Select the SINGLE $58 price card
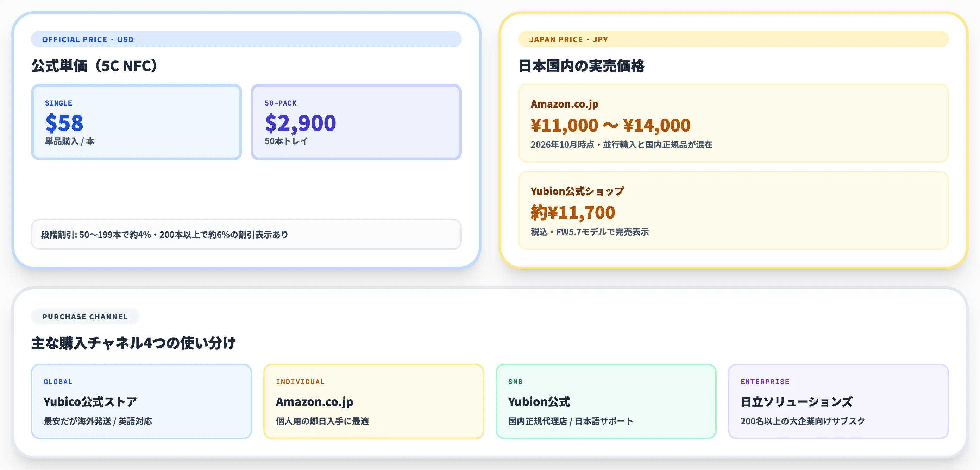Image resolution: width=980 pixels, height=470 pixels. [x=136, y=122]
